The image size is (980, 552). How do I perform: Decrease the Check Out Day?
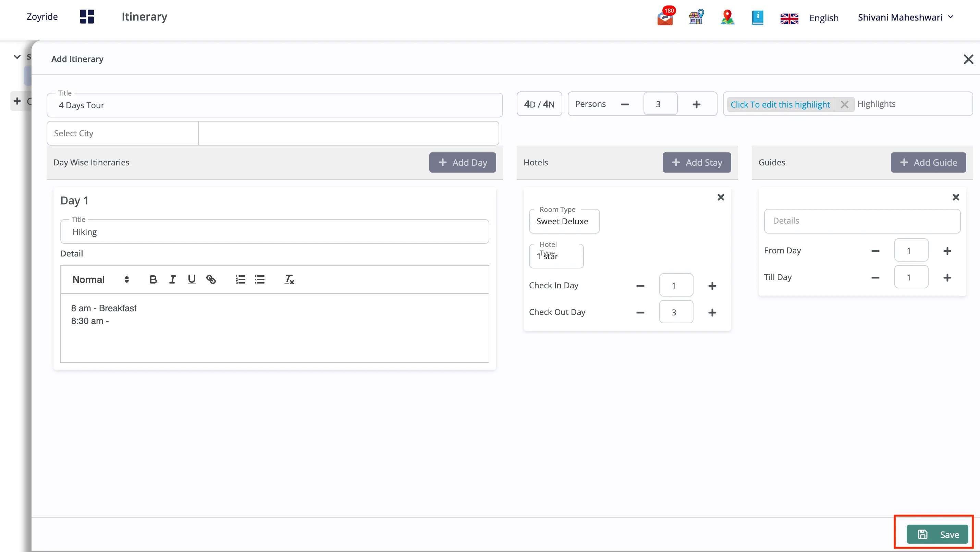click(640, 312)
